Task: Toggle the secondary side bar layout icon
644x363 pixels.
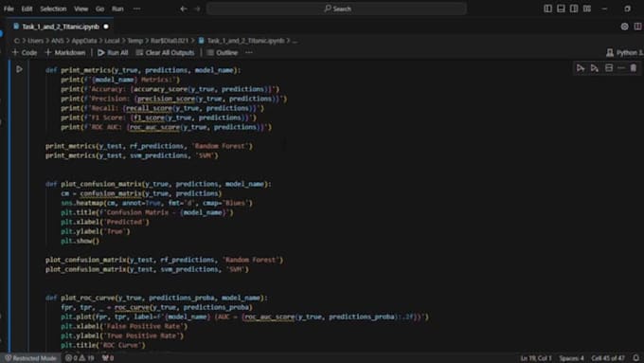Action: click(x=574, y=9)
